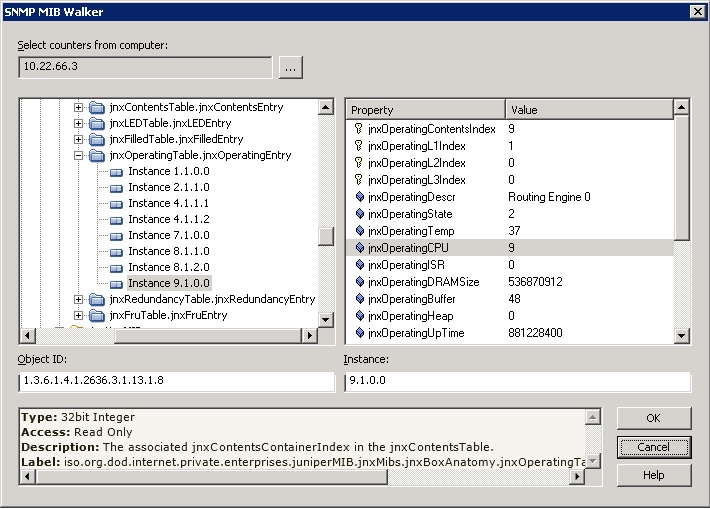
Task: Expand the jnxRedundancyTable.jnxRedundancyEntry node
Action: click(79, 299)
